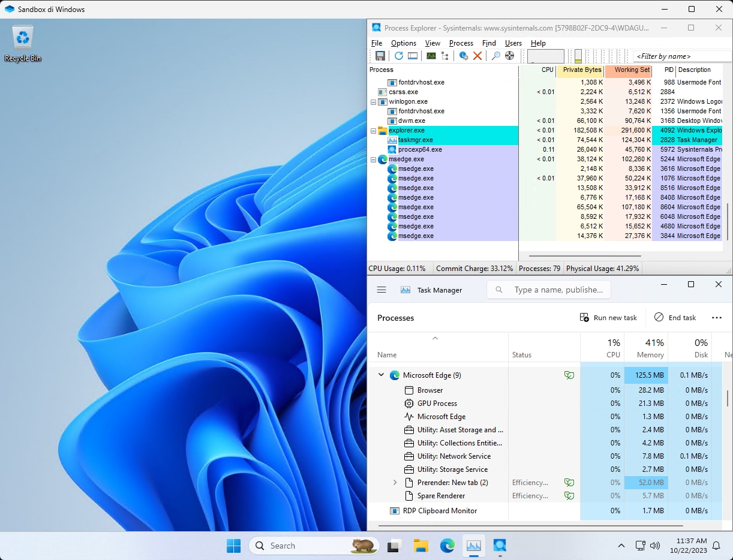Sort Task Manager by CPU column
This screenshot has width=733, height=560.
[x=602, y=348]
